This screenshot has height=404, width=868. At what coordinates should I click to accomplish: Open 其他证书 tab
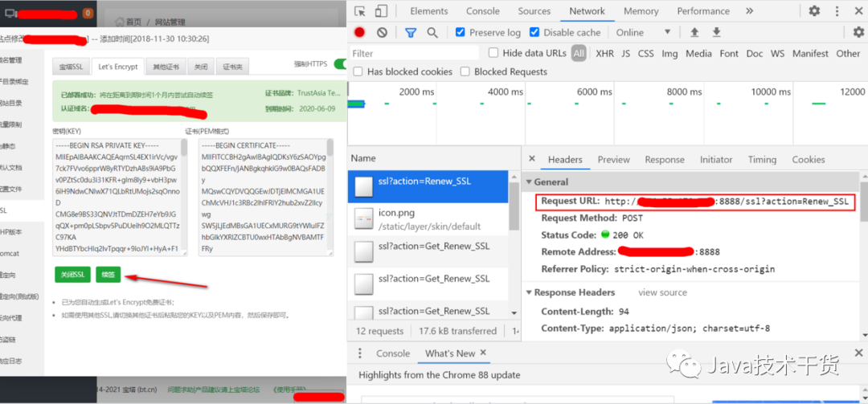point(166,67)
